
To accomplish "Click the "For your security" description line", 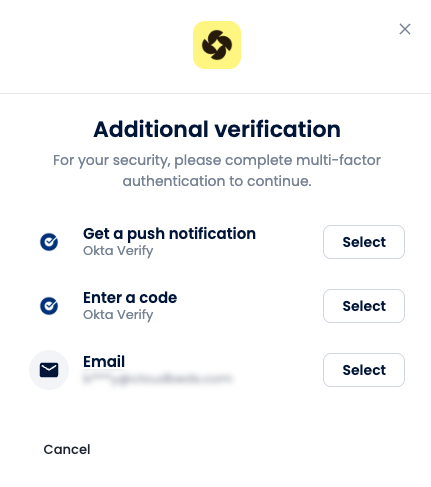I will point(217,160).
